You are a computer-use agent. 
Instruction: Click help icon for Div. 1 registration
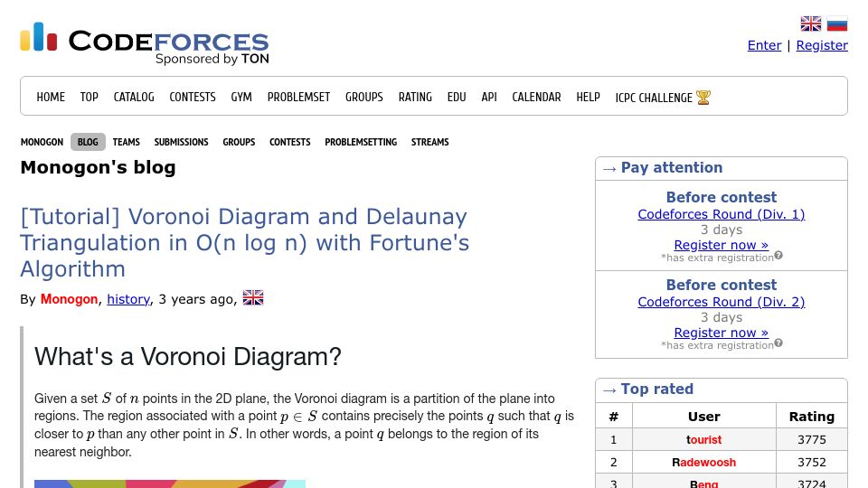778,255
